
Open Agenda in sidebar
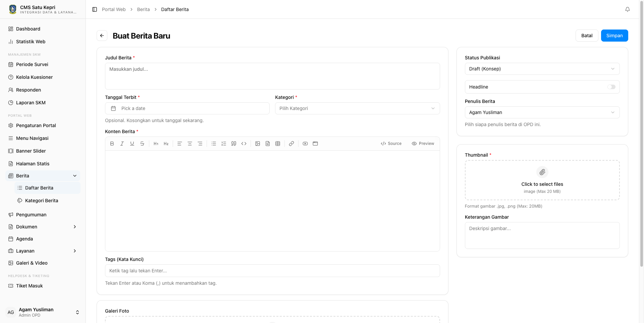click(x=43, y=239)
